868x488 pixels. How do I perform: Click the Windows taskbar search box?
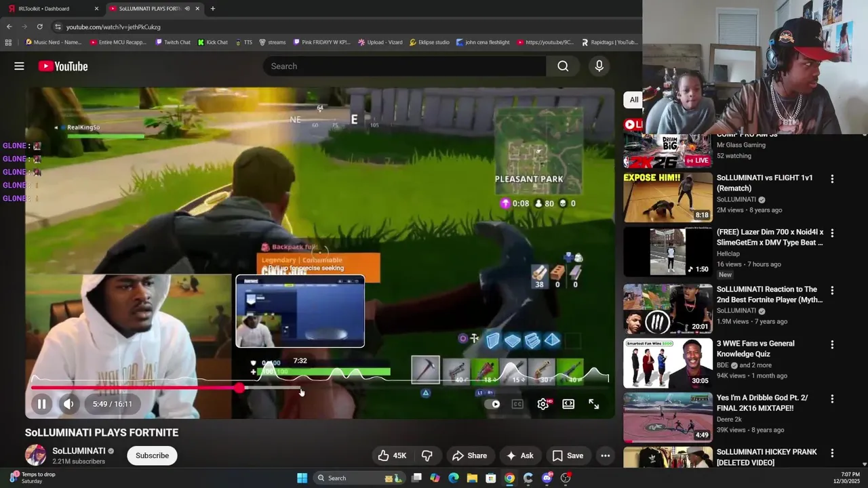click(x=358, y=478)
